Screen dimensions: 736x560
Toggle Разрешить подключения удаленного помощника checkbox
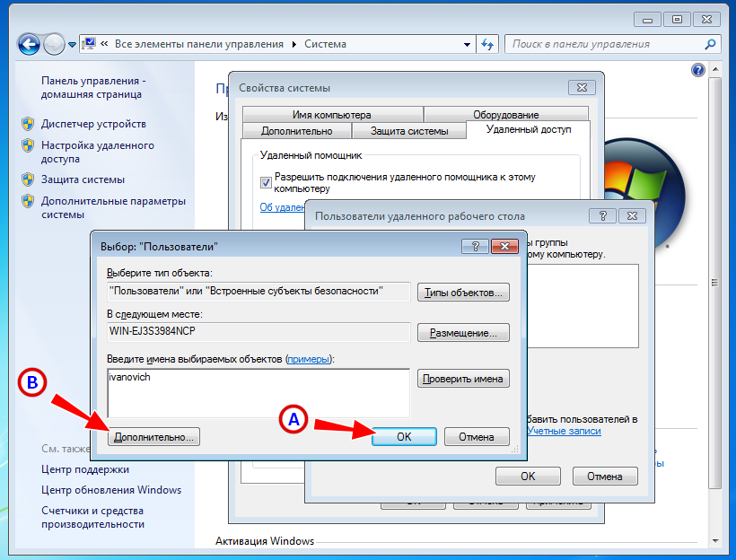[266, 182]
